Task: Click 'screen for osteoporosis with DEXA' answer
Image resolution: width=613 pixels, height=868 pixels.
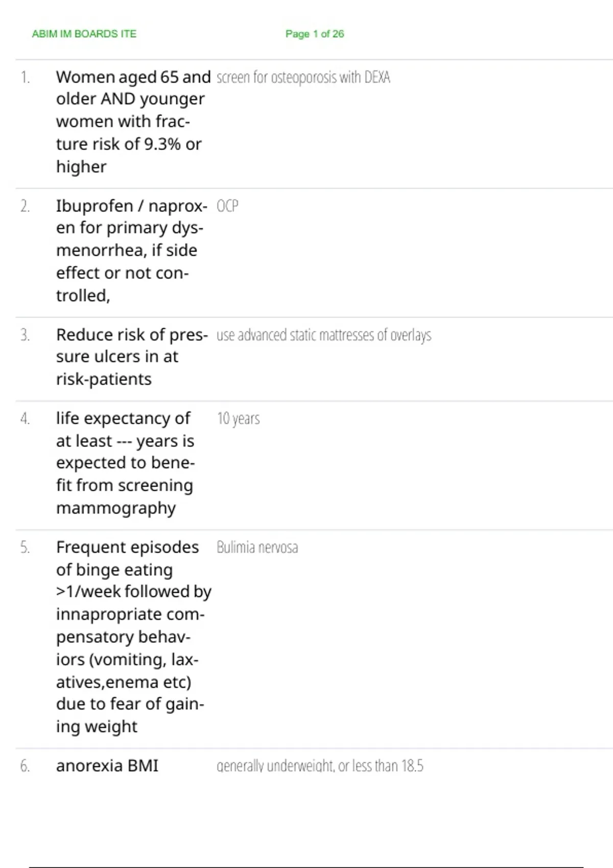Action: (303, 77)
